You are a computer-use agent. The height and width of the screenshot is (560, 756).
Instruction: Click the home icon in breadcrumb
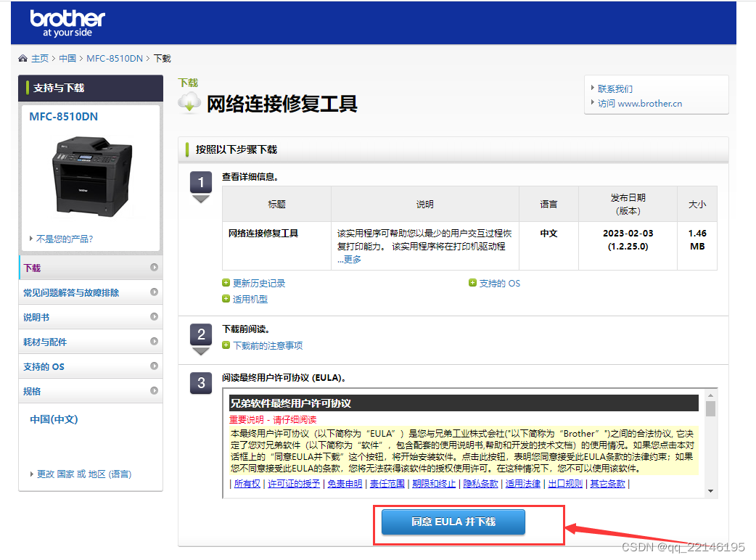pyautogui.click(x=22, y=58)
